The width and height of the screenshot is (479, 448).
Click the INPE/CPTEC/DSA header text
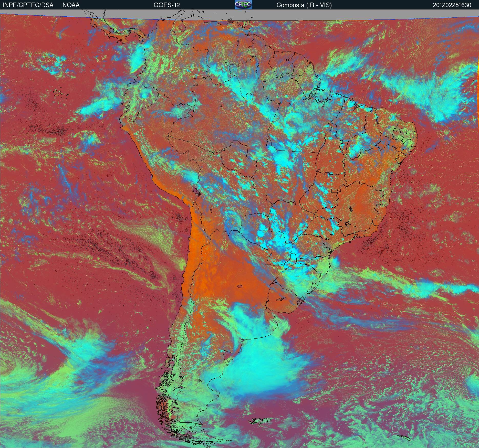28,5
